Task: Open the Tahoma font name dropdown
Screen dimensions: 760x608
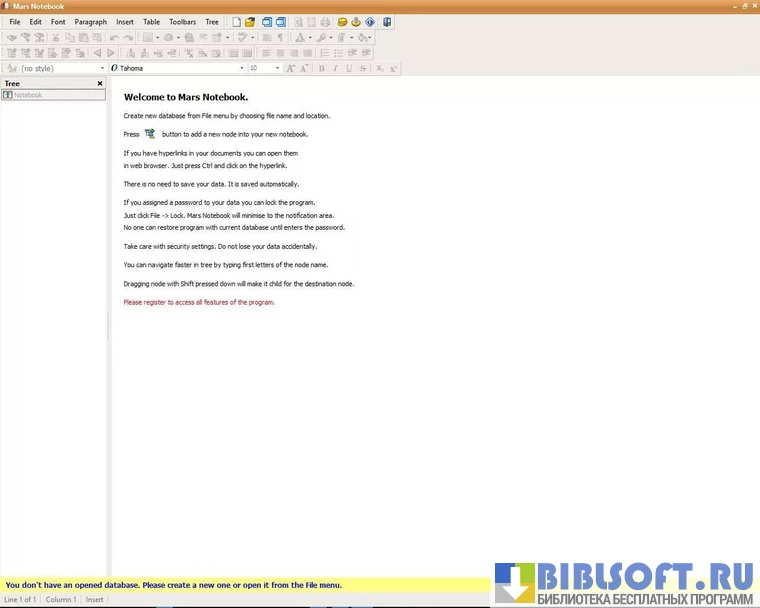Action: tap(241, 68)
